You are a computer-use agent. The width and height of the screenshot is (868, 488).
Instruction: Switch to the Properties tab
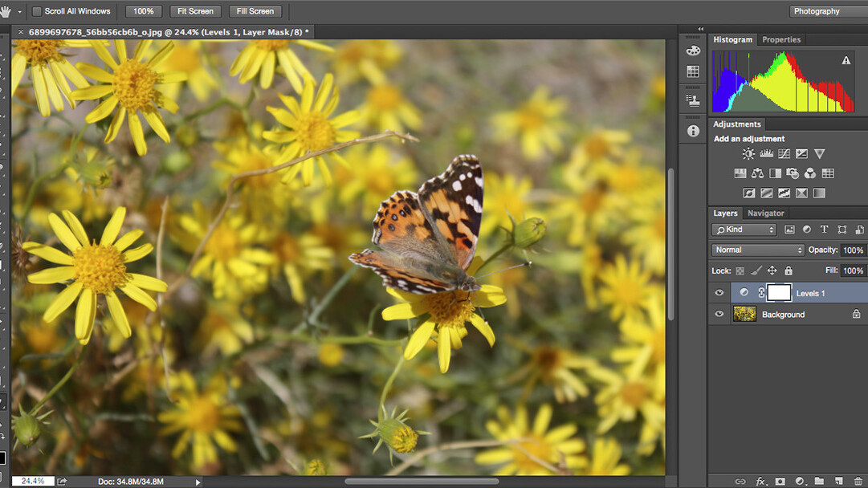(781, 39)
